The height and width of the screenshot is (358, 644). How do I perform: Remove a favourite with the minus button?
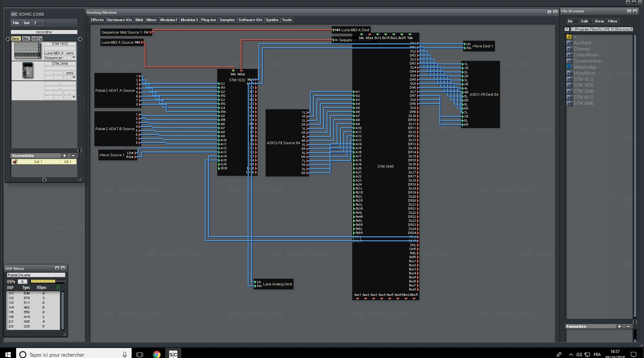coord(628,326)
